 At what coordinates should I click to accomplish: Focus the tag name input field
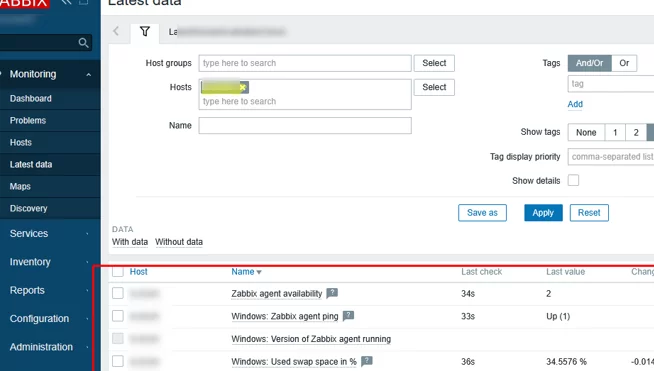point(611,83)
